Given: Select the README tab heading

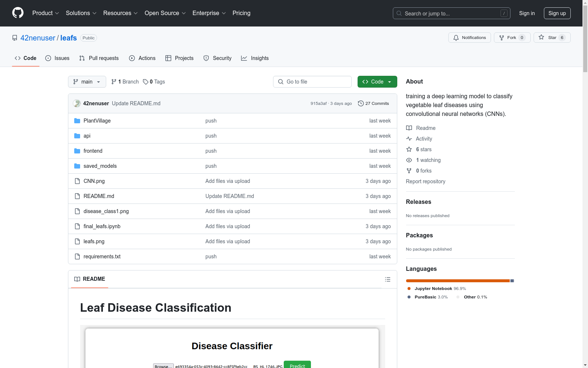Looking at the screenshot, I should (90, 279).
